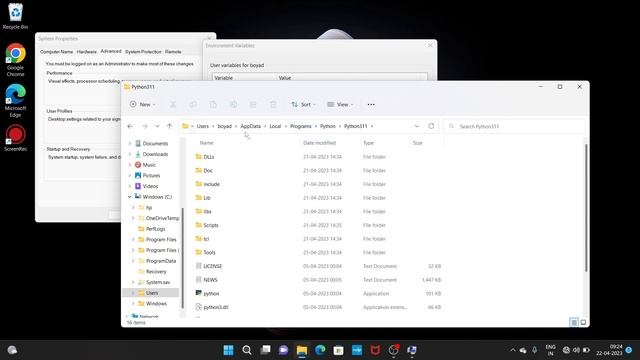Click the AppData breadcrumb segment
The image size is (640, 360).
pos(250,127)
